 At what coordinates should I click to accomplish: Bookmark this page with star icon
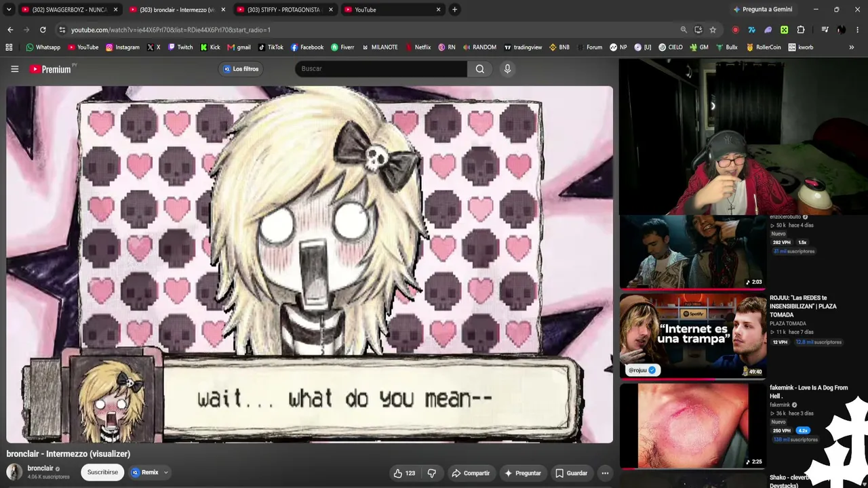pos(713,30)
